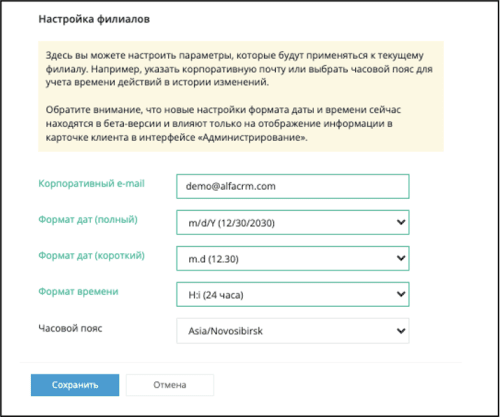This screenshot has height=417, width=500.
Task: Click the Формат дат (полный) label
Action: click(x=88, y=220)
